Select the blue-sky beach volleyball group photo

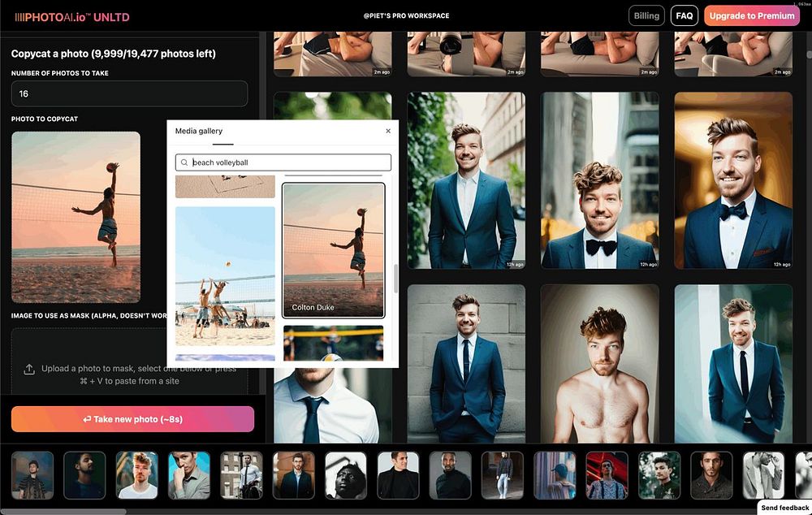225,276
